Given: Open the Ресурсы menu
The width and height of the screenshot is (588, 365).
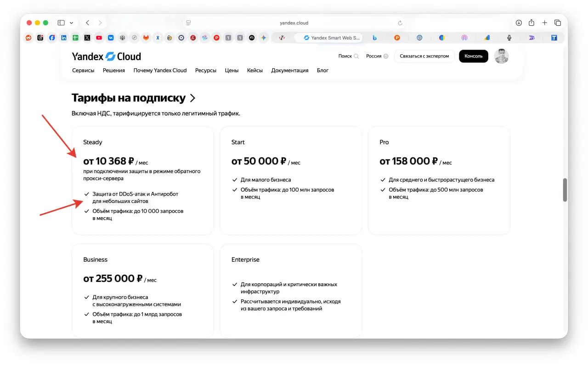Looking at the screenshot, I should 206,70.
